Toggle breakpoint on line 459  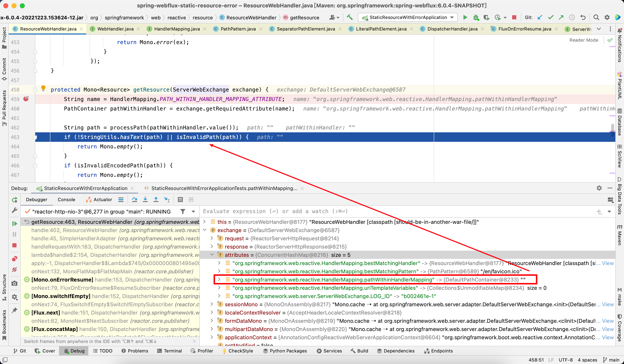coord(26,99)
